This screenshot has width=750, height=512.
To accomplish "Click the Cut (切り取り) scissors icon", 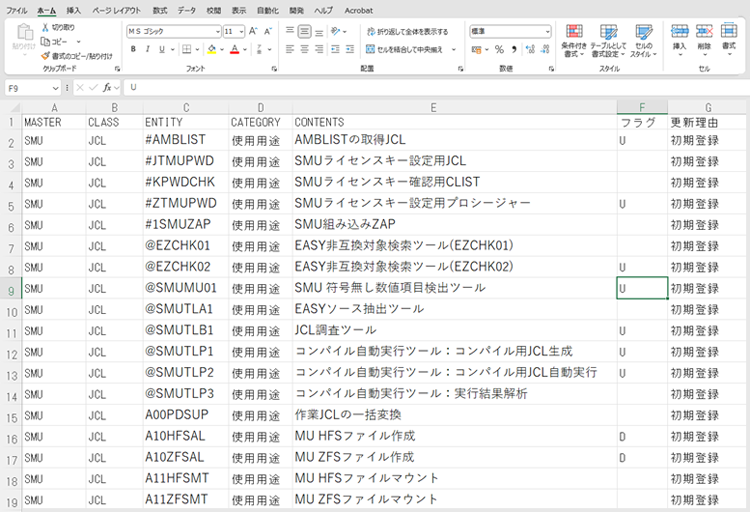I will click(x=45, y=28).
